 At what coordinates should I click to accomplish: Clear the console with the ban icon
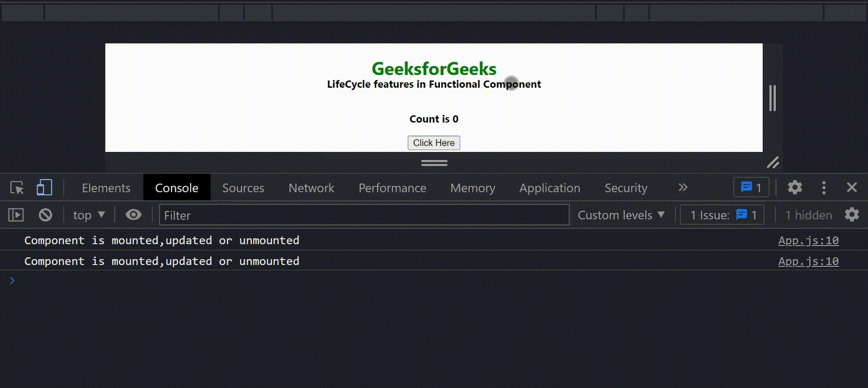click(x=45, y=215)
